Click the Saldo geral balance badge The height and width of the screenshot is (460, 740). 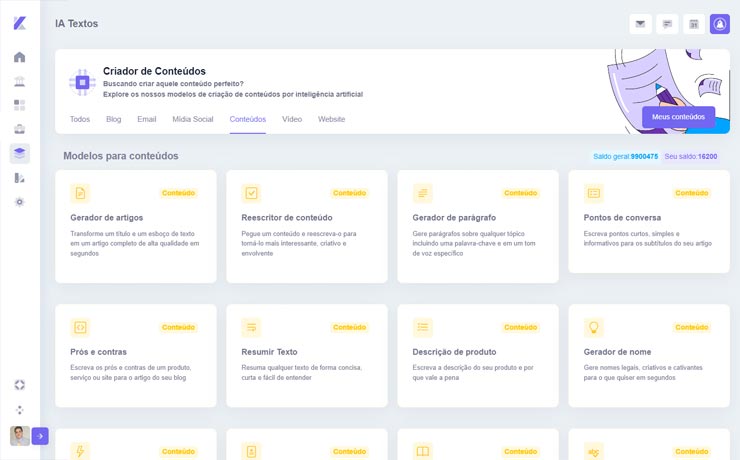click(625, 157)
